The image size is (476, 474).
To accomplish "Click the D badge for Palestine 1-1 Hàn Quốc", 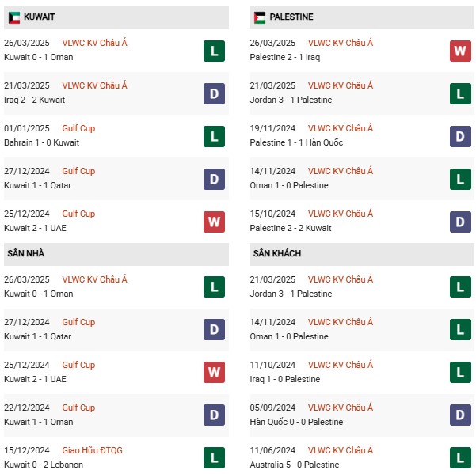I will (x=460, y=136).
